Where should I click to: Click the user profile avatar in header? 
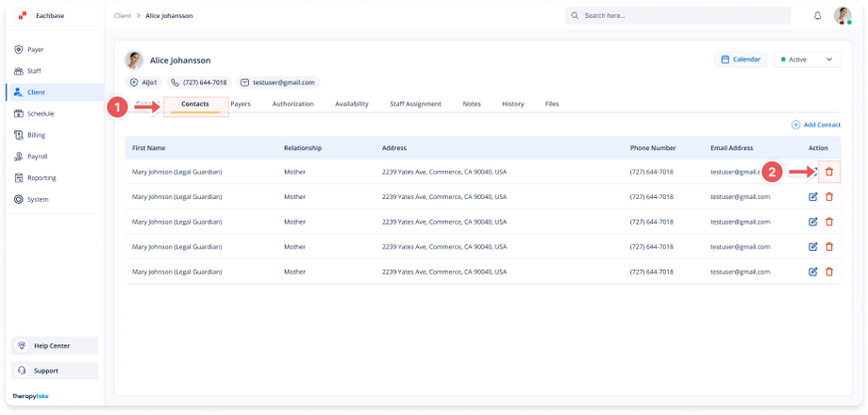pos(843,16)
